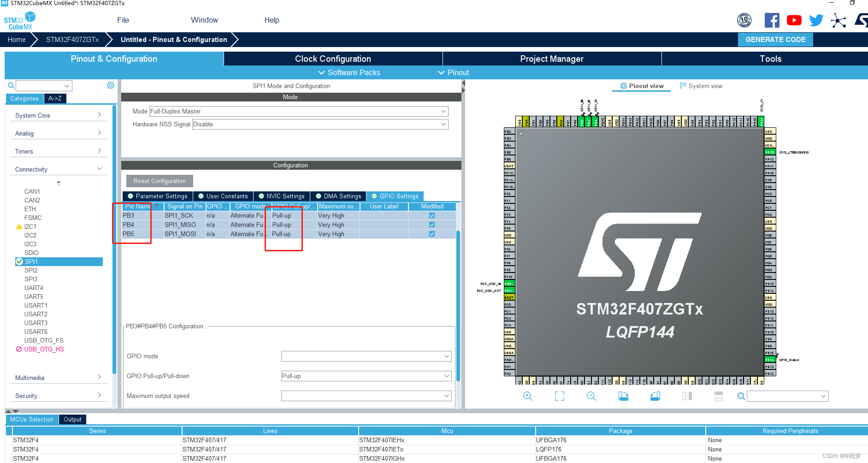Open the GPIO mode dropdown
868x463 pixels.
[x=366, y=356]
